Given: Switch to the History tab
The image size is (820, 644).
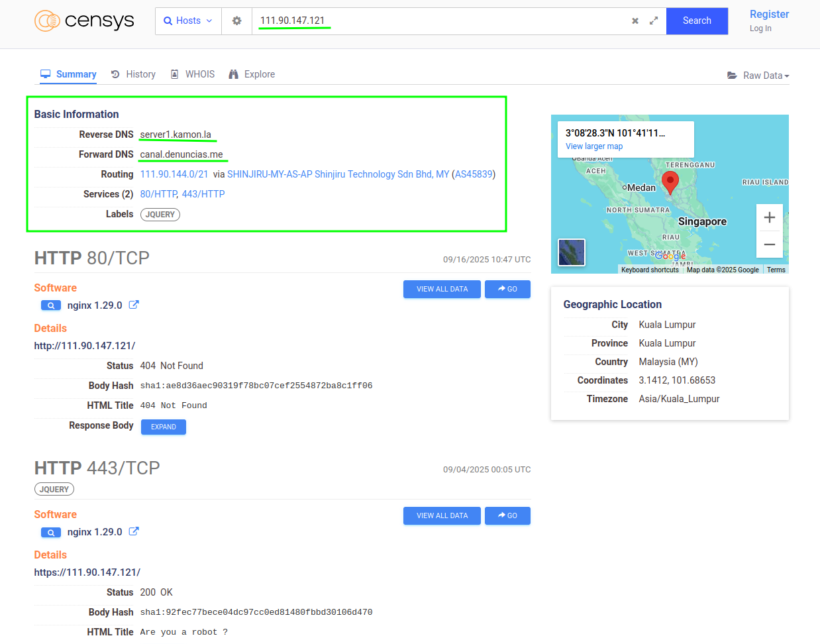Looking at the screenshot, I should tap(134, 74).
